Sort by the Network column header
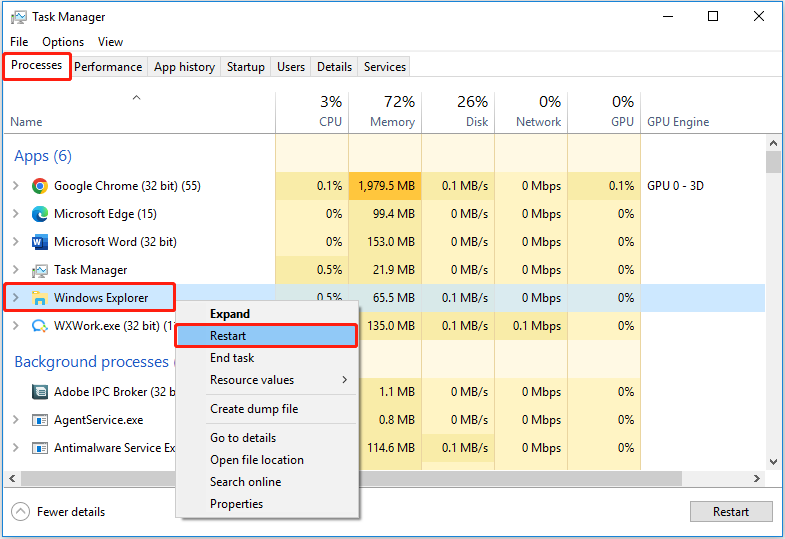 pos(531,113)
